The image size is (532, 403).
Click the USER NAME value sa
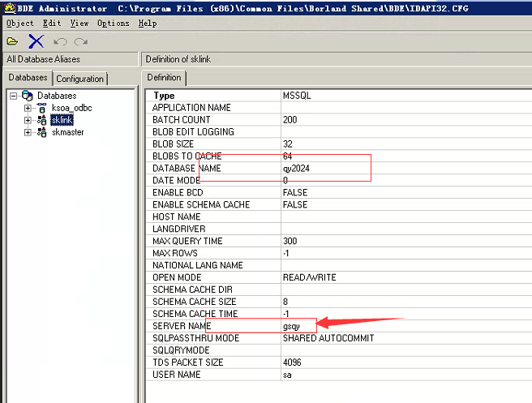(x=287, y=375)
